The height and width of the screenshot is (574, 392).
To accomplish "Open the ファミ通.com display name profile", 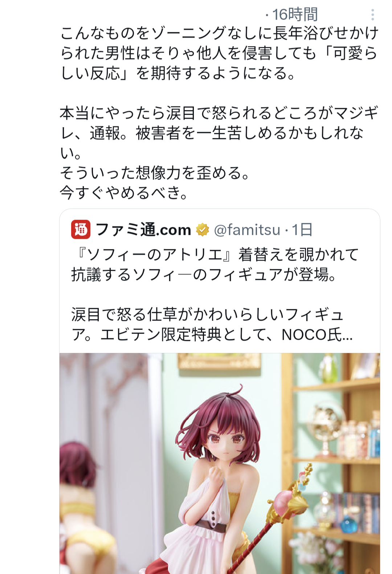I will [x=144, y=229].
